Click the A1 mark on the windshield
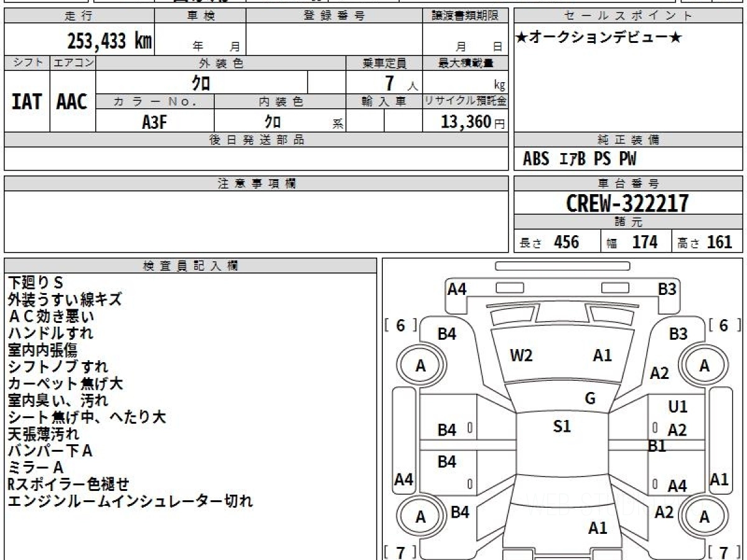The width and height of the screenshot is (747, 560). [x=602, y=355]
